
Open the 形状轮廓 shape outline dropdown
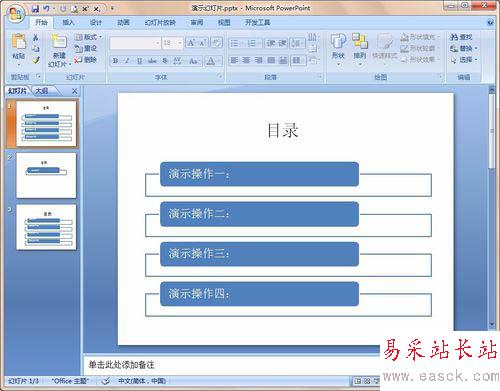point(421,48)
